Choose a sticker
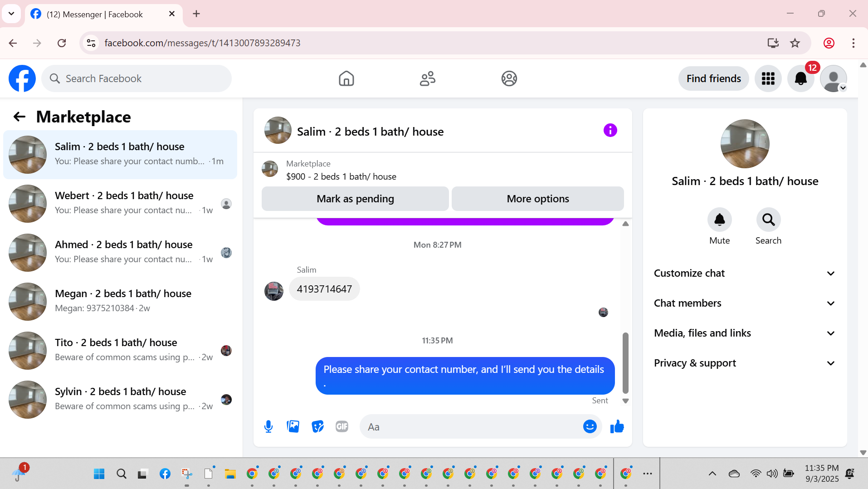 click(x=317, y=426)
